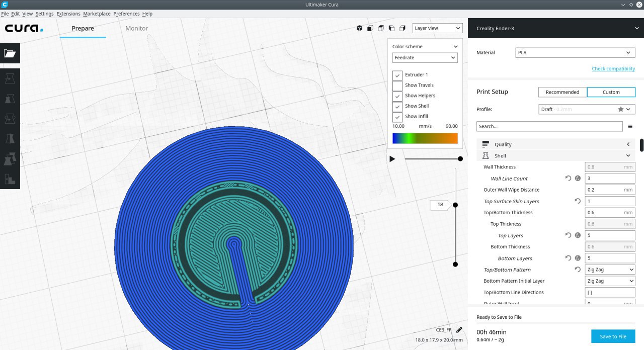Click the Cura logo
The image size is (644, 350).
tap(24, 29)
